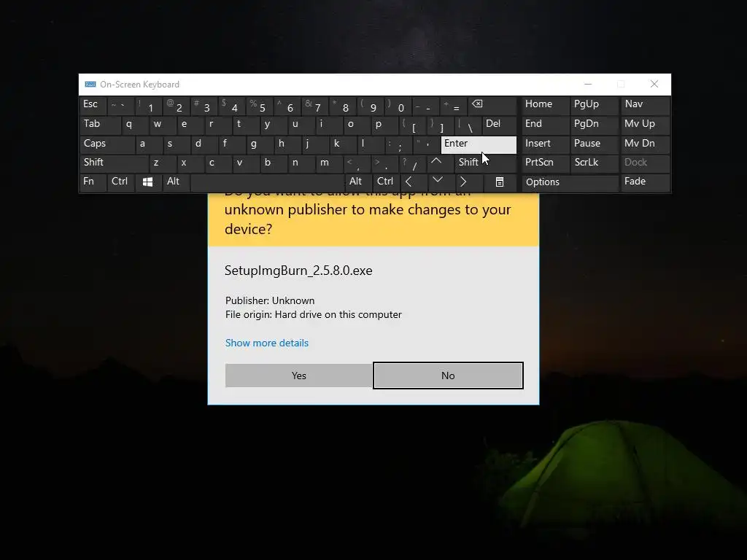Screen dimensions: 747x560
Task: Click the letter a key
Action: [148, 144]
